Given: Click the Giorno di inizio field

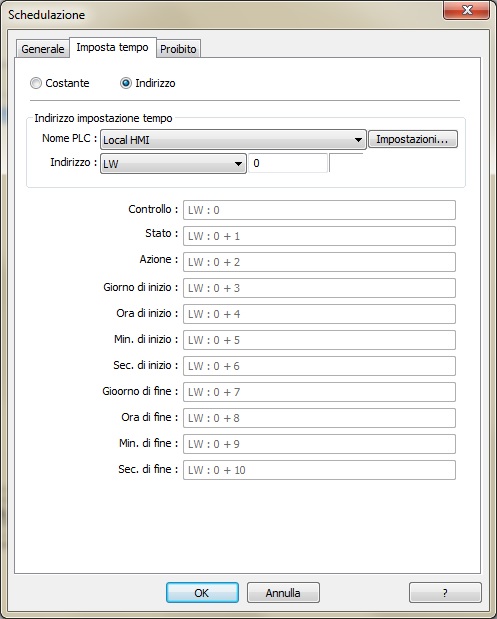Looking at the screenshot, I should click(319, 288).
